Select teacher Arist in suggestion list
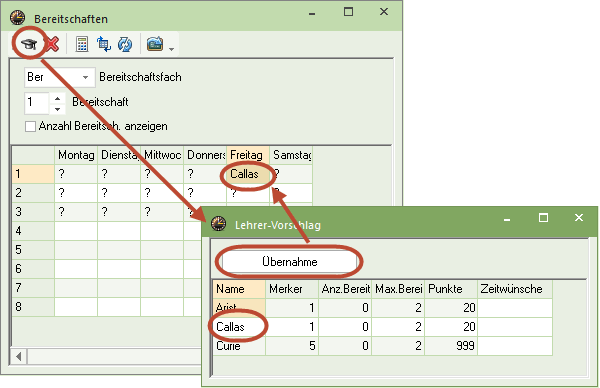Screen dimensions: 600x388 pos(239,308)
